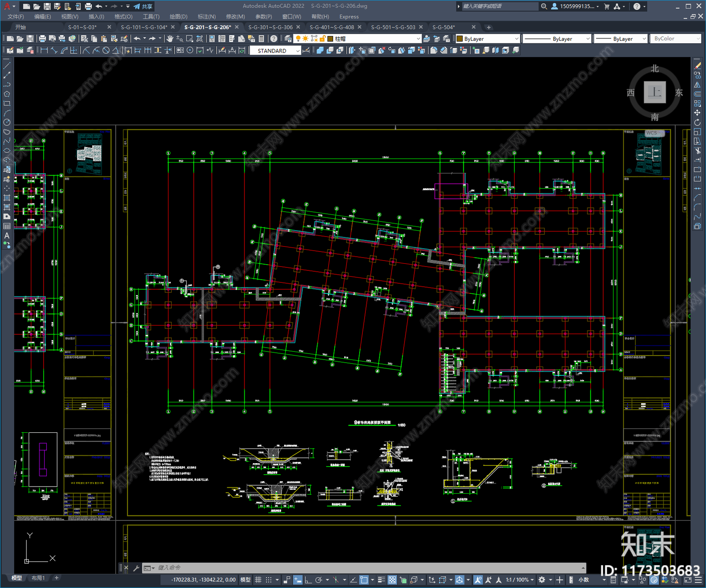This screenshot has width=706, height=588.
Task: Close the S-G-101~S-G-104 drawing tab
Action: point(173,27)
